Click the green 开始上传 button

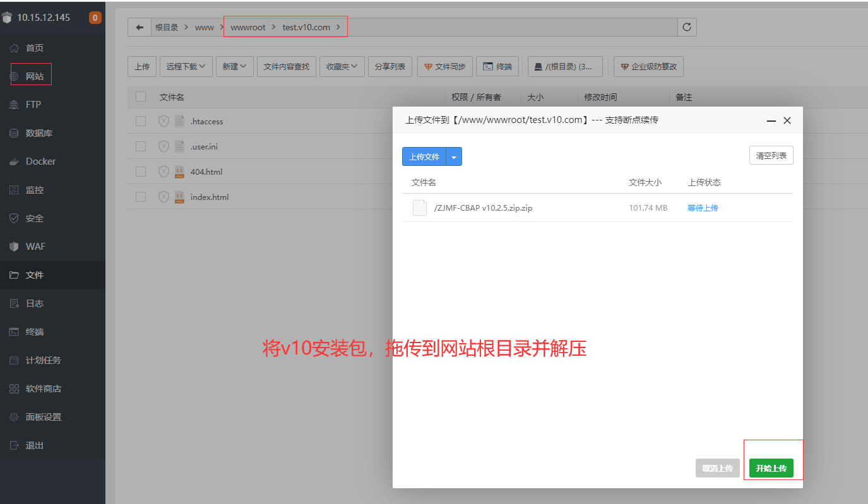pyautogui.click(x=771, y=468)
